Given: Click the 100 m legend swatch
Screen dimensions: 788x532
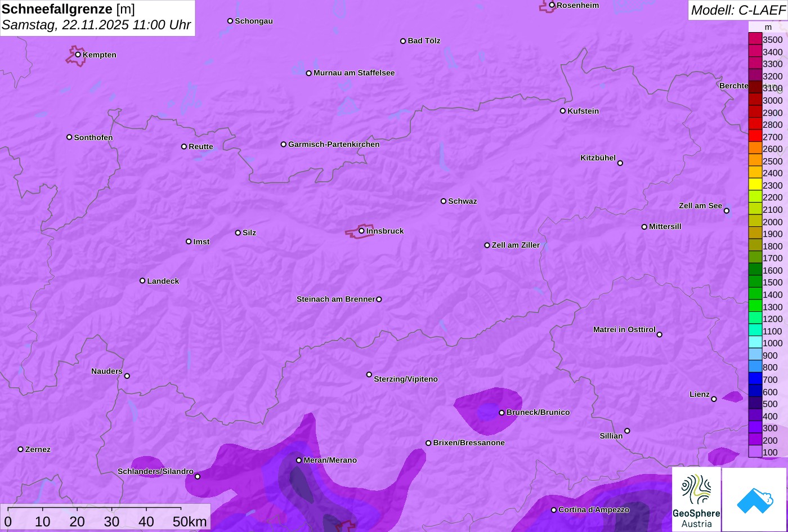Looking at the screenshot, I should tap(755, 451).
